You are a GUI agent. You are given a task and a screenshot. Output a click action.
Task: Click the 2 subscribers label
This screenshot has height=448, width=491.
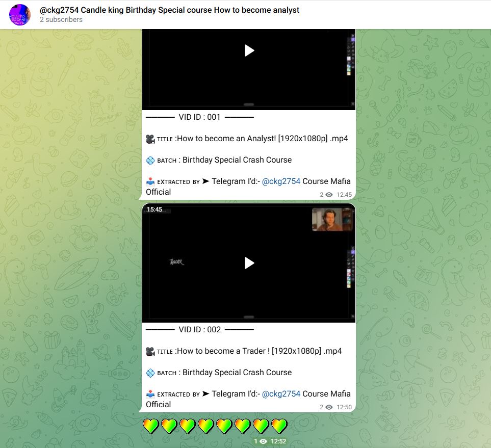pos(61,19)
